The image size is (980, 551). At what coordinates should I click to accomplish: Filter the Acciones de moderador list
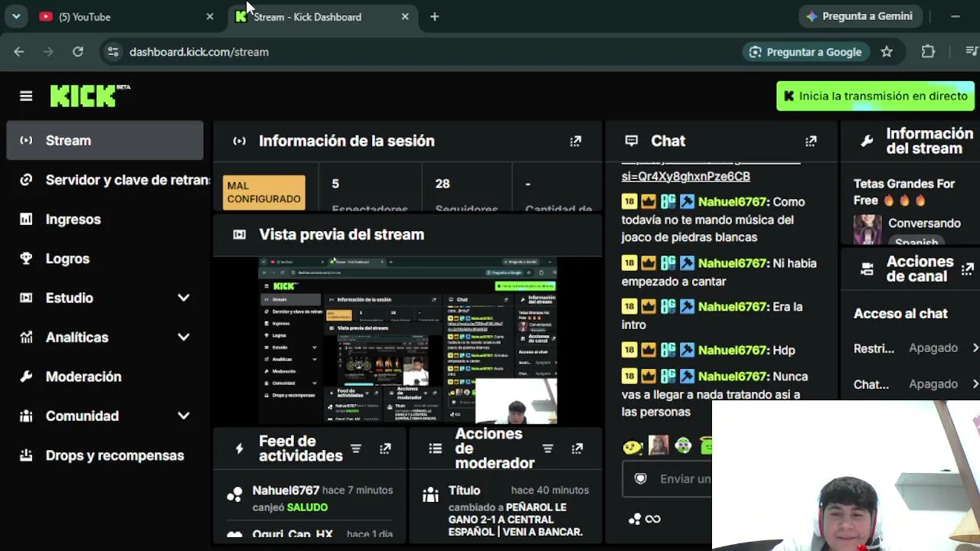tap(547, 448)
